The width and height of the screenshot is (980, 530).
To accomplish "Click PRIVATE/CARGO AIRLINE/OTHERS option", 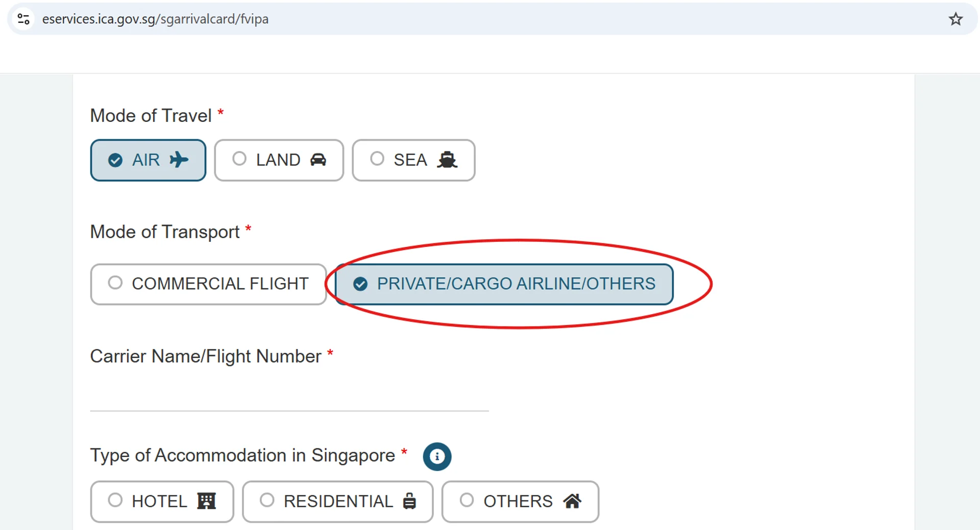I will (x=504, y=284).
